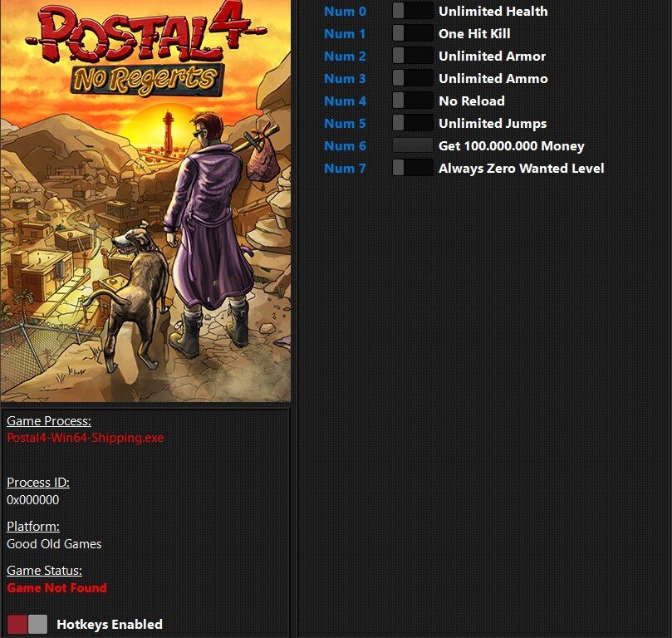The image size is (672, 638).
Task: Select the Num 6 hotkey label
Action: pos(345,145)
